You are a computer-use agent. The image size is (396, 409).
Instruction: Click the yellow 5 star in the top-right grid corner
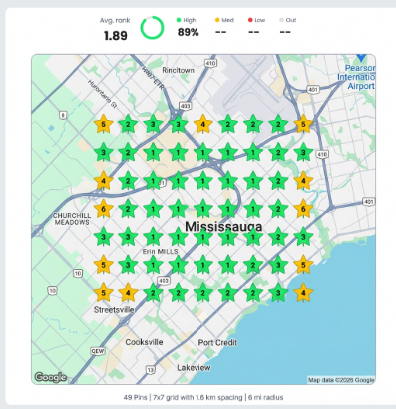click(303, 124)
